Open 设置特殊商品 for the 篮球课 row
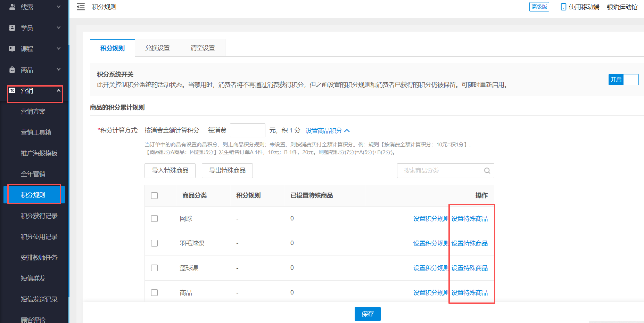 pyautogui.click(x=469, y=268)
